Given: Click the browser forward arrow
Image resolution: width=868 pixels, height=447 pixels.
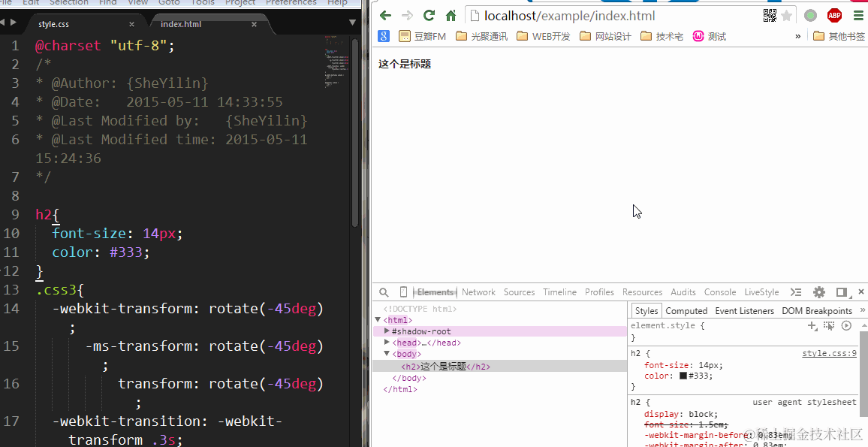Looking at the screenshot, I should click(407, 16).
